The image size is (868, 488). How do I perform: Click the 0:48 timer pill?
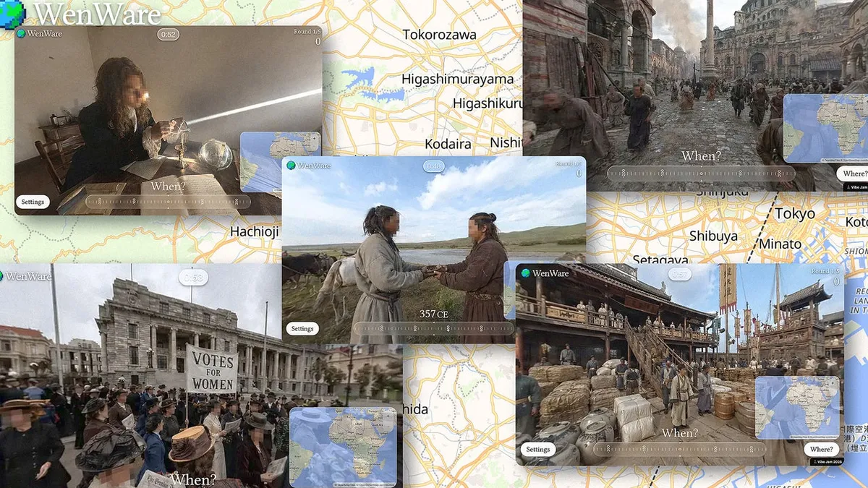434,166
